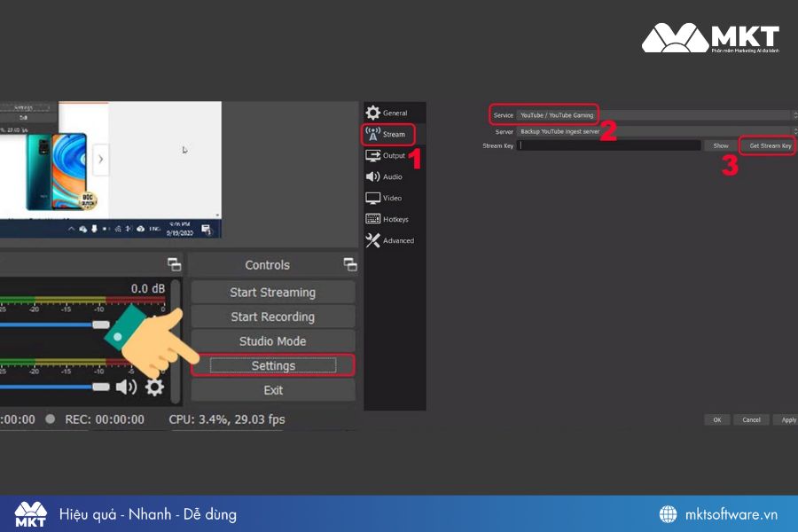Click the CPU usage status text
Screen dimensions: 798x532
coord(227,419)
